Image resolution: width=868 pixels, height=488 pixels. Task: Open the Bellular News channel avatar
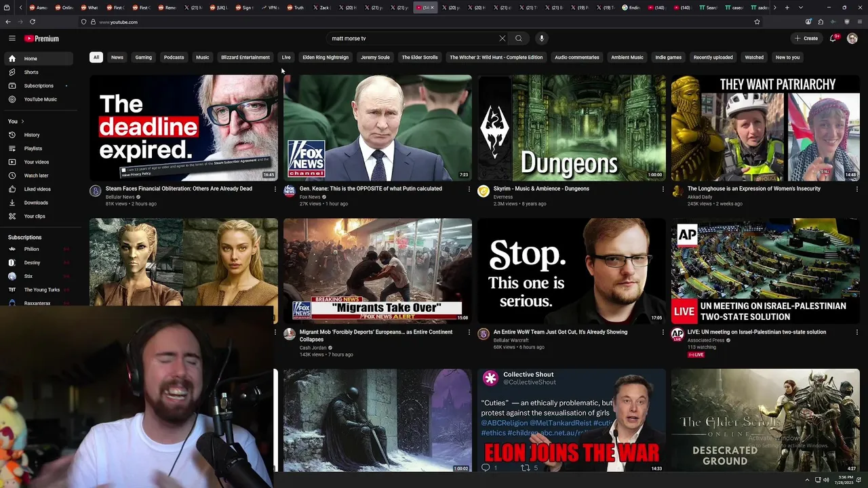(96, 191)
